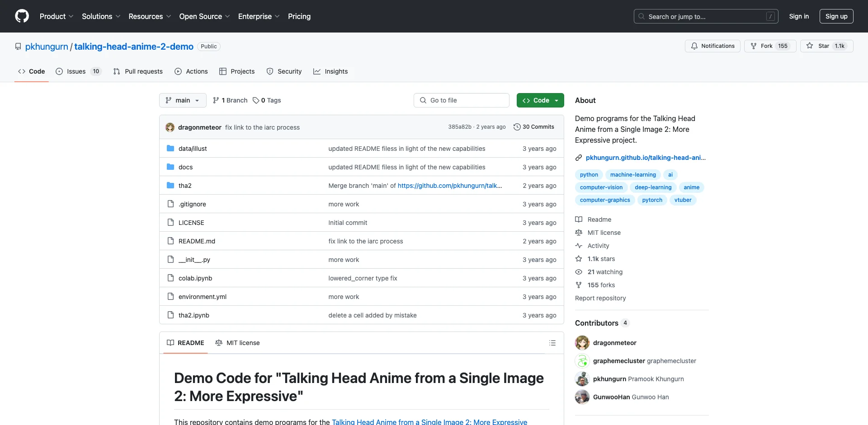Click Report repository

tap(600, 298)
